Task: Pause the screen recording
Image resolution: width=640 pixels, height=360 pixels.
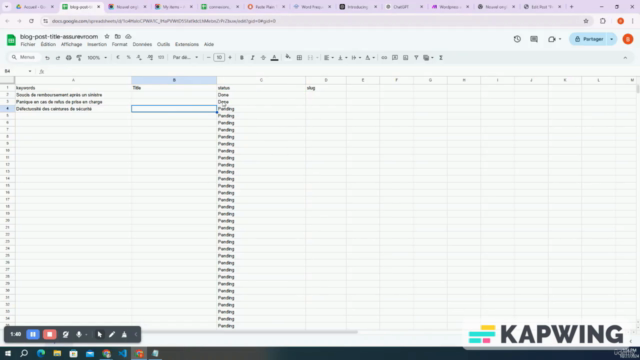Action: [x=33, y=334]
